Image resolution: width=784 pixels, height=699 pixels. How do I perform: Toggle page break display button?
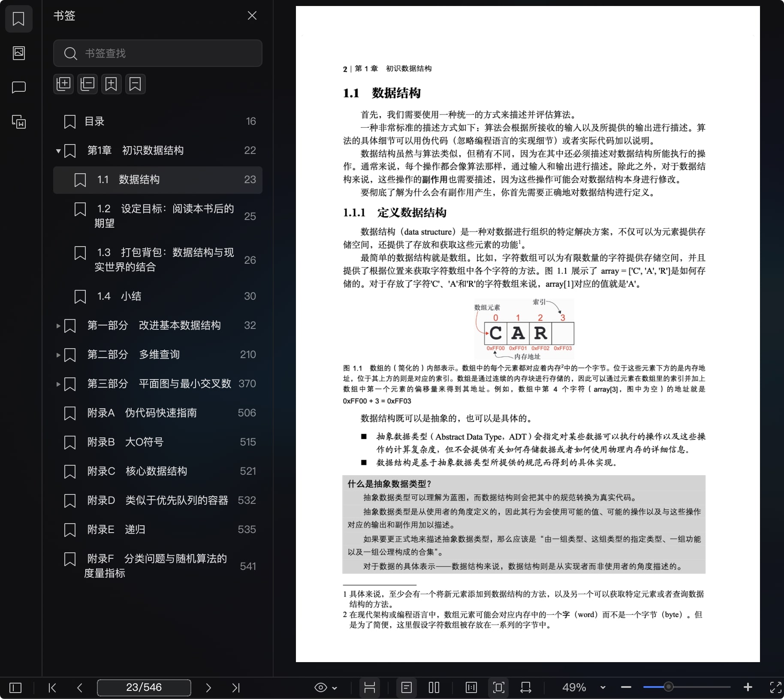tap(370, 688)
